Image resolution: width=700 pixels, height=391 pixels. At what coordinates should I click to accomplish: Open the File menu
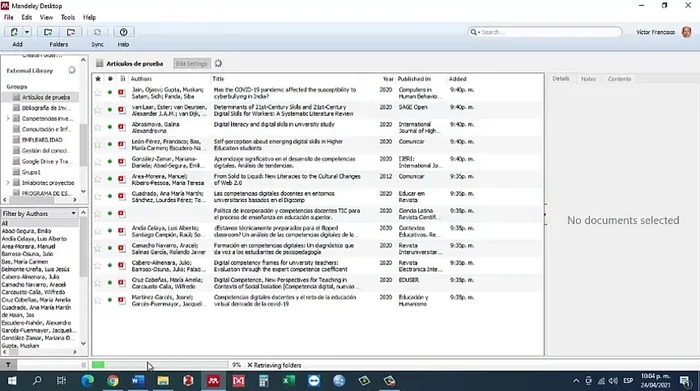pyautogui.click(x=8, y=17)
